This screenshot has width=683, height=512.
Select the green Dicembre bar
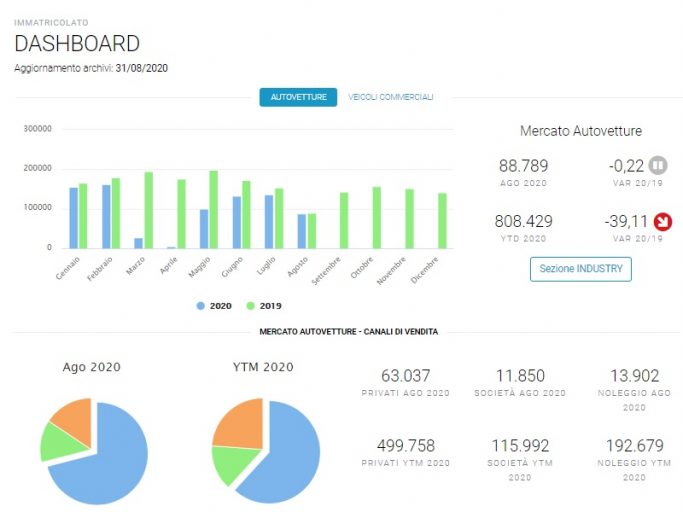tap(442, 221)
